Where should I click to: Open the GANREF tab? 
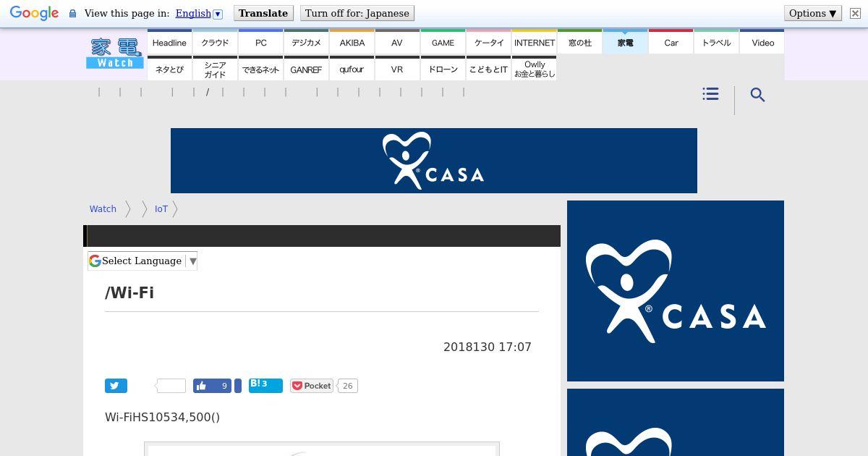pyautogui.click(x=306, y=69)
